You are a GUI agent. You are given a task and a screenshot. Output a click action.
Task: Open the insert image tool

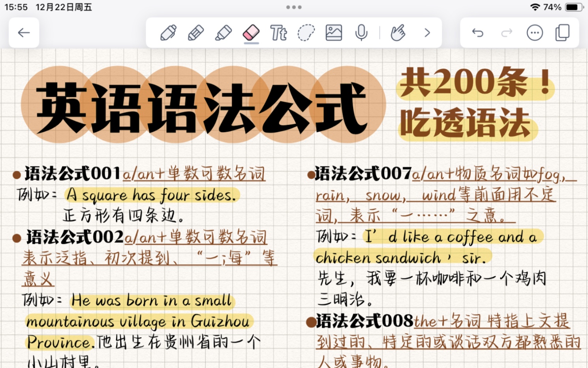point(334,33)
